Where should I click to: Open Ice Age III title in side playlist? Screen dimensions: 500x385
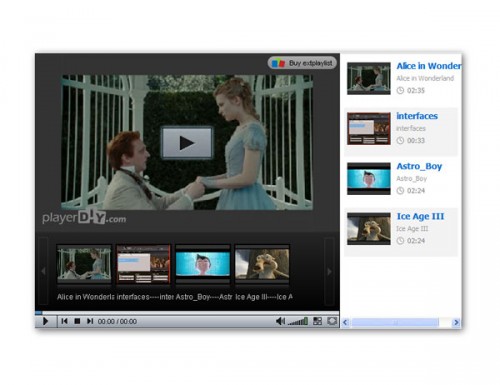click(x=420, y=217)
